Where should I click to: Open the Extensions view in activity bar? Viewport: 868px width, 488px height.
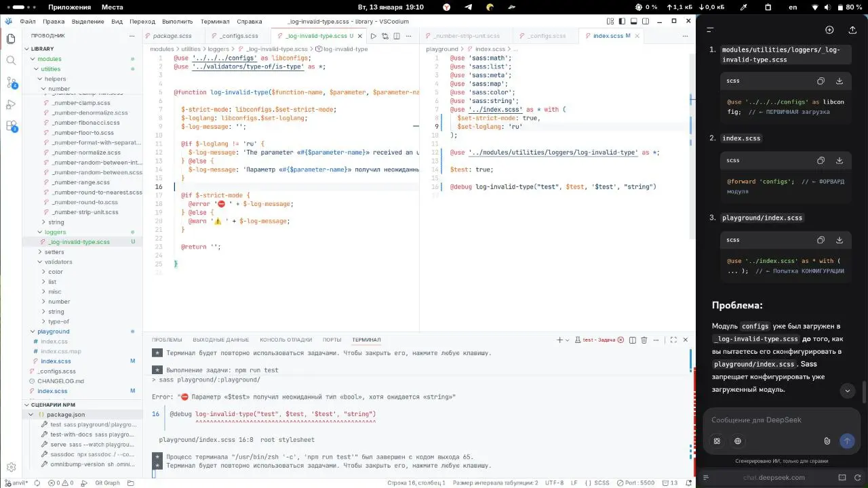point(11,126)
